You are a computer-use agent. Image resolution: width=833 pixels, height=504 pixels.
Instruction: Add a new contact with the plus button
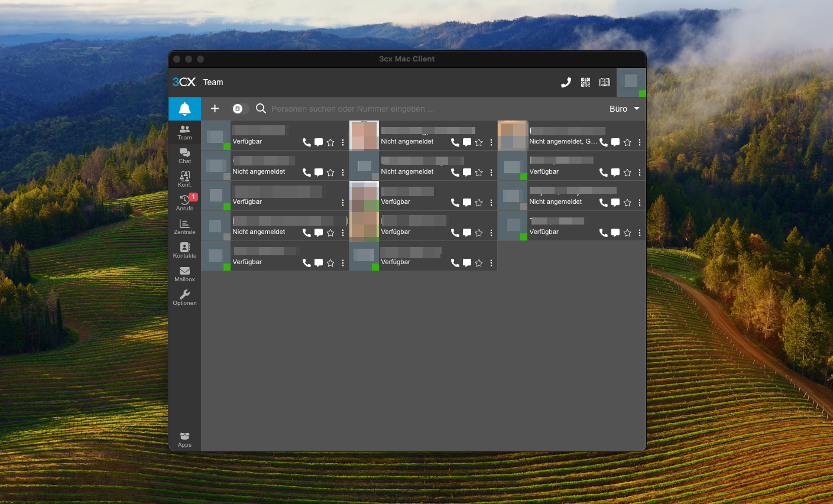(215, 108)
